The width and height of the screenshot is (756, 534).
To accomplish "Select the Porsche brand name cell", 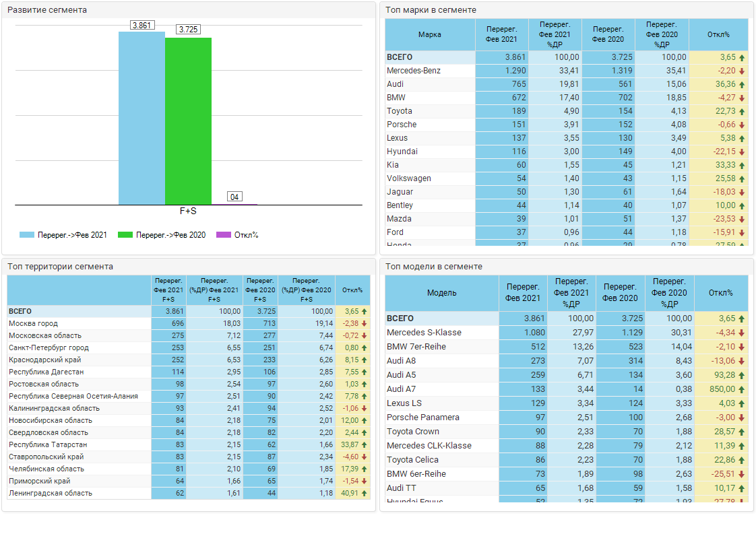I will point(402,125).
